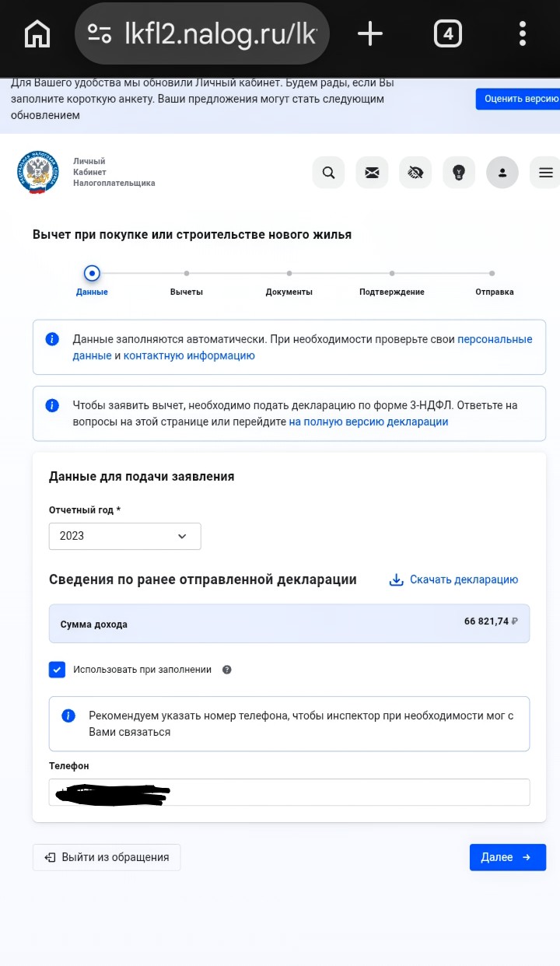
Task: Click "Скачать декларацию" link
Action: click(x=453, y=579)
